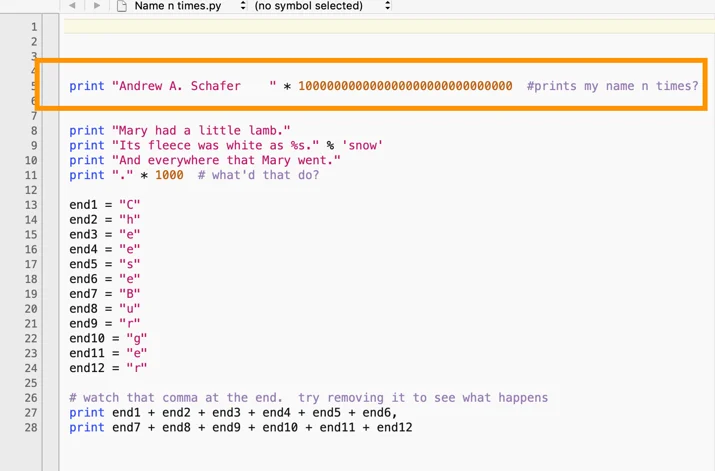Click line number 13 in the gutter
This screenshot has height=471, width=715.
31,205
